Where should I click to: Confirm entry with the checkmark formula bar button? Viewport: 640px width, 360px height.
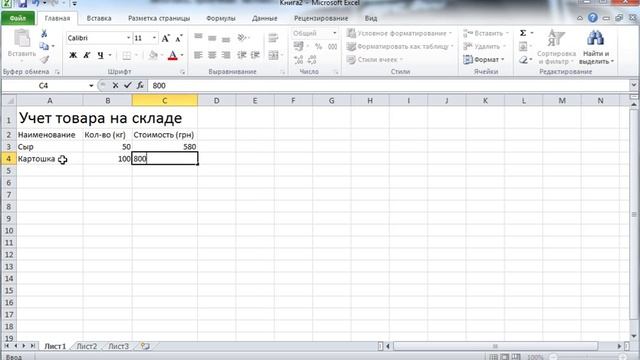[x=128, y=85]
